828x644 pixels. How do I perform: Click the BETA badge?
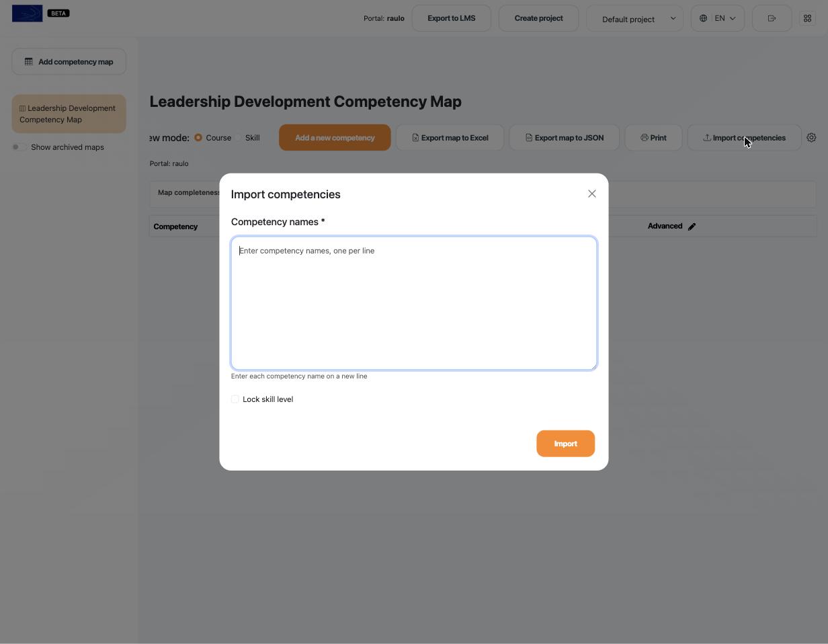pyautogui.click(x=58, y=13)
